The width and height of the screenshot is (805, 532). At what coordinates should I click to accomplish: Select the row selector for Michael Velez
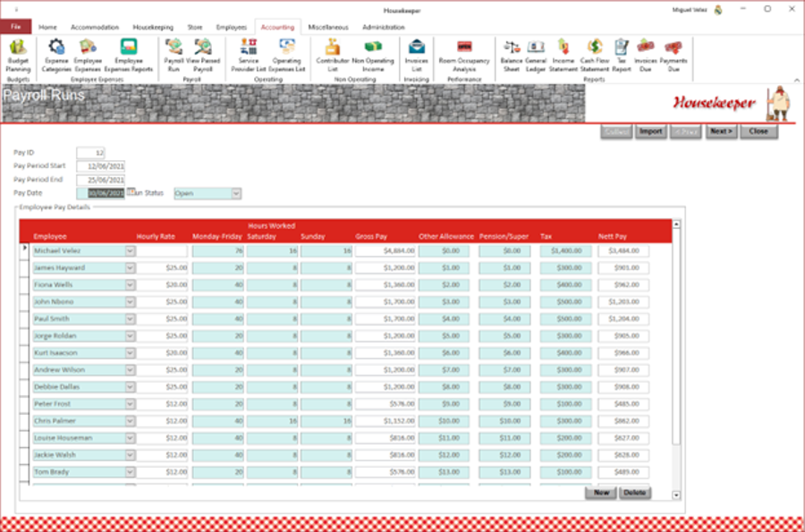pyautogui.click(x=24, y=251)
